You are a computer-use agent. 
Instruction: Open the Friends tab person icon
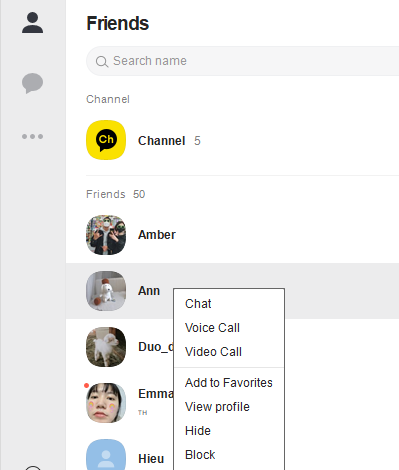pyautogui.click(x=32, y=23)
